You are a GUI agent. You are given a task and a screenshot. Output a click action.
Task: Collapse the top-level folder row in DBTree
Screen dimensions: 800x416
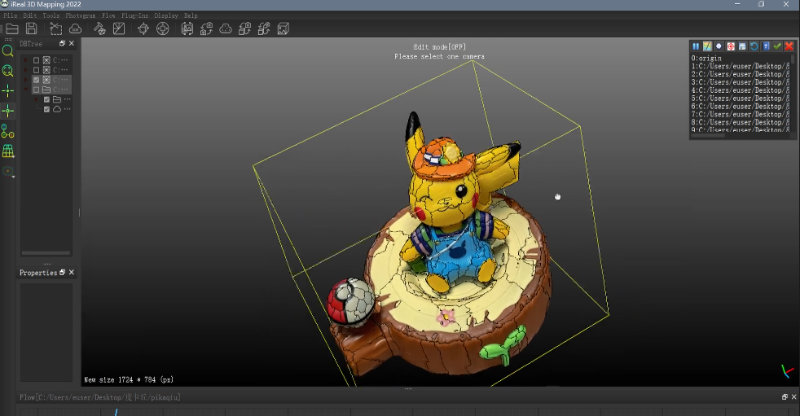[26, 90]
